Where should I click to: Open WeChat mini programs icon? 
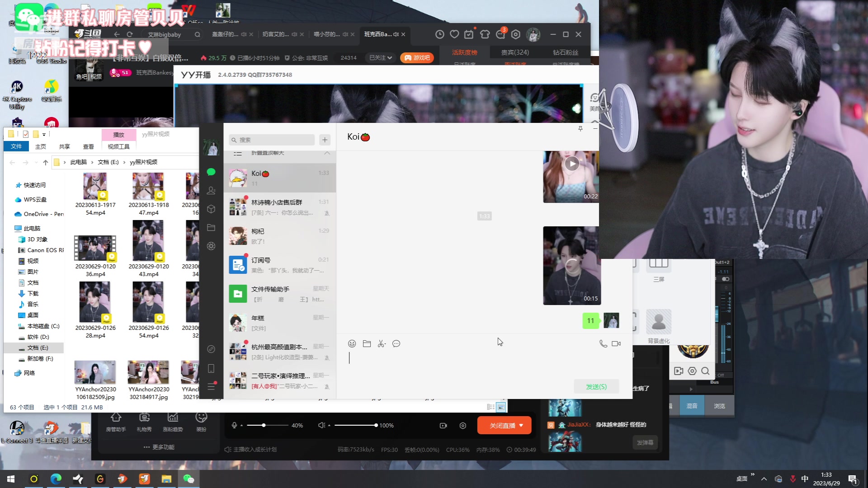click(211, 349)
